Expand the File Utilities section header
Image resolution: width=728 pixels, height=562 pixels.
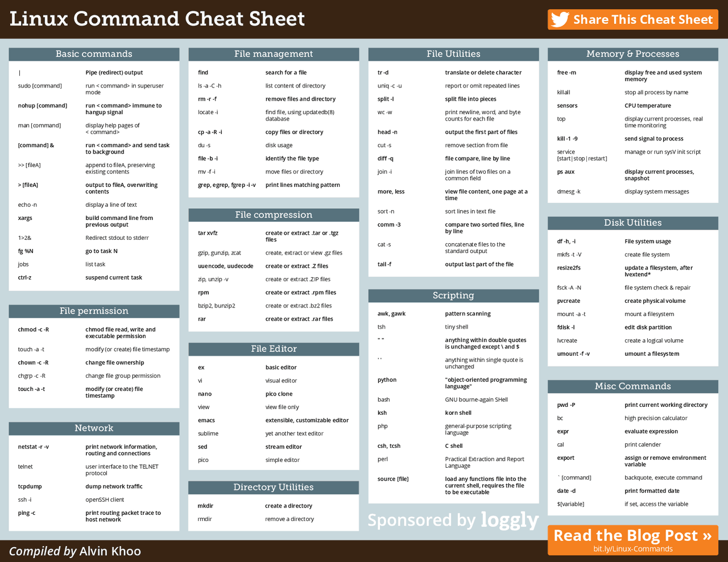[x=453, y=53]
